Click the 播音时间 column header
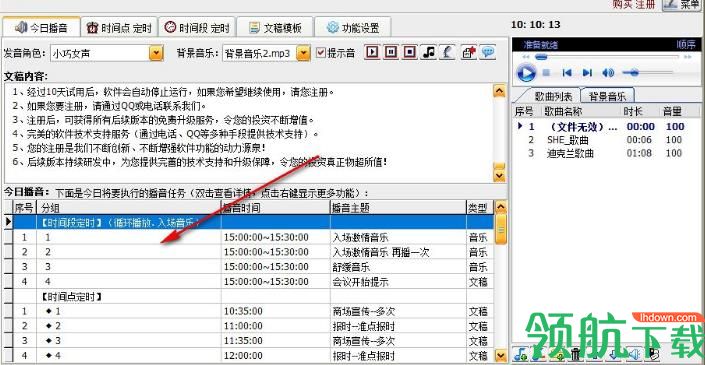This screenshot has width=705, height=365. [x=276, y=208]
